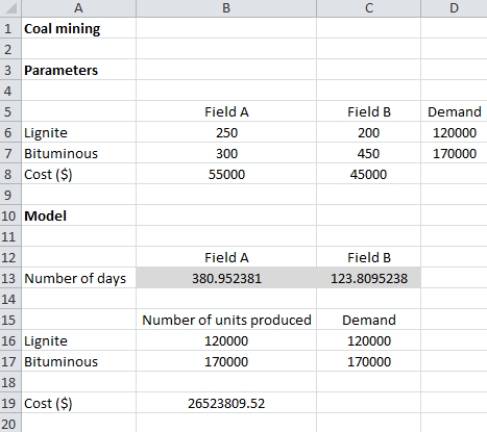This screenshot has width=487, height=432.
Task: Select Lignite demand 120000 in row 16 column C
Action: coord(368,341)
